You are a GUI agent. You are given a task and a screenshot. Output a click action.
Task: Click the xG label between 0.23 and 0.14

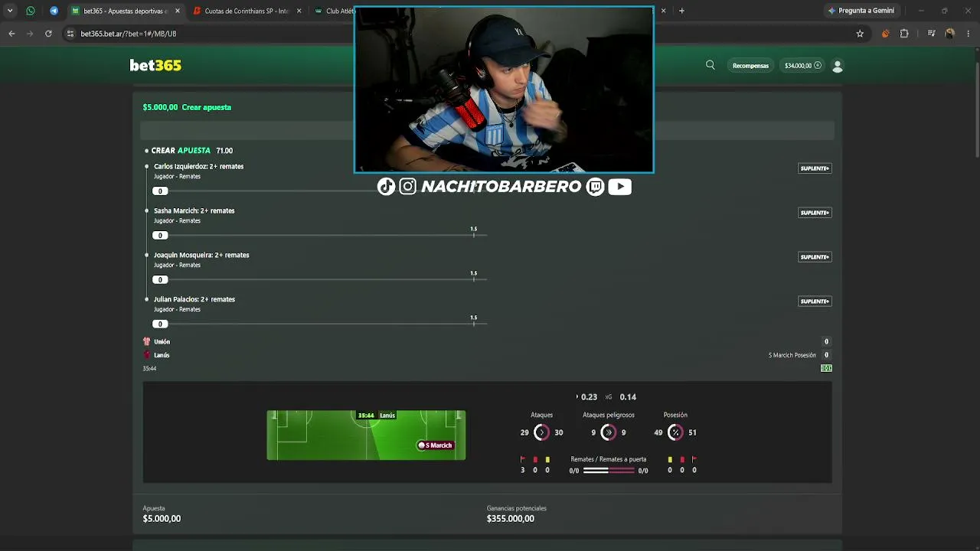[x=609, y=397]
